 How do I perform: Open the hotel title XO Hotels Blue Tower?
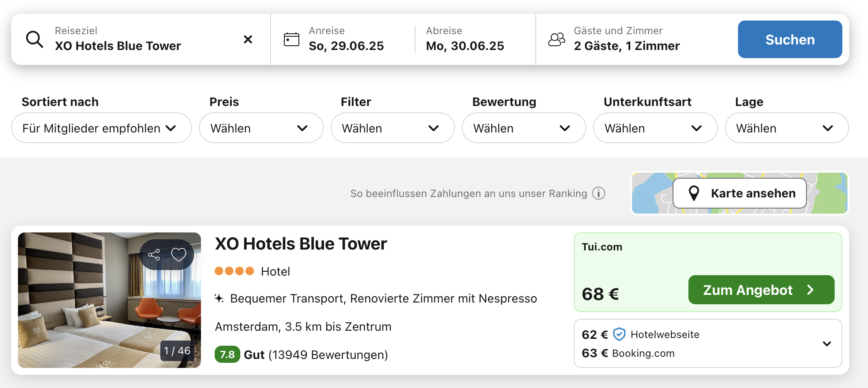click(x=301, y=244)
